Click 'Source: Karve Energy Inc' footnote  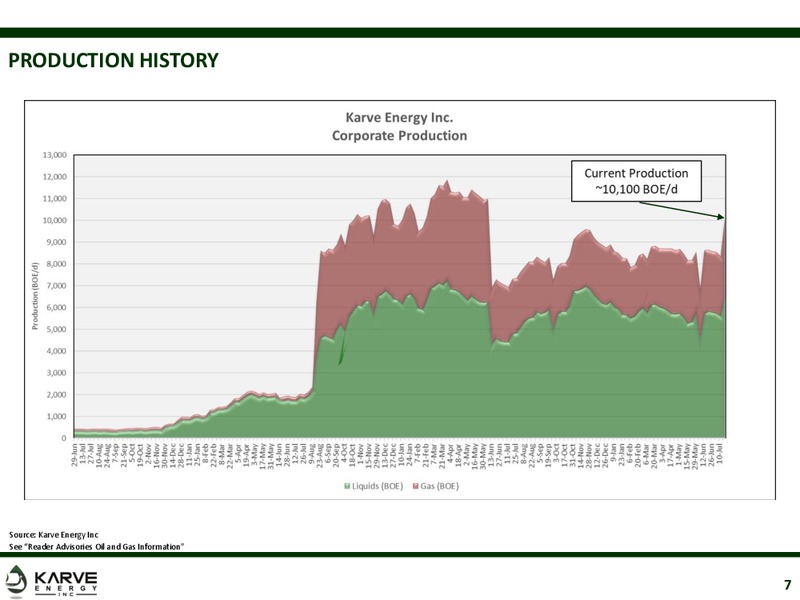click(54, 535)
